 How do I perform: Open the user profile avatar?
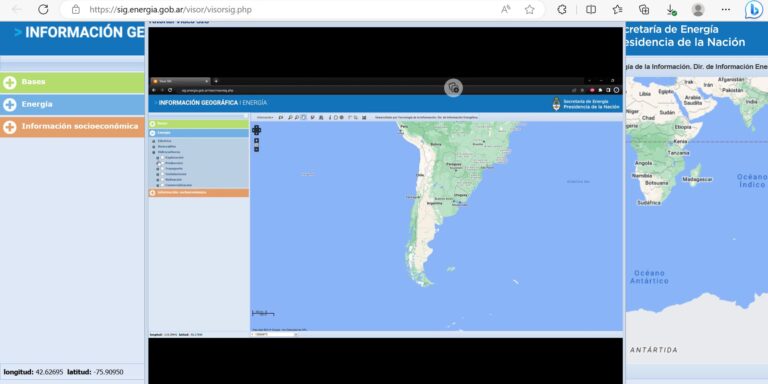[x=698, y=9]
